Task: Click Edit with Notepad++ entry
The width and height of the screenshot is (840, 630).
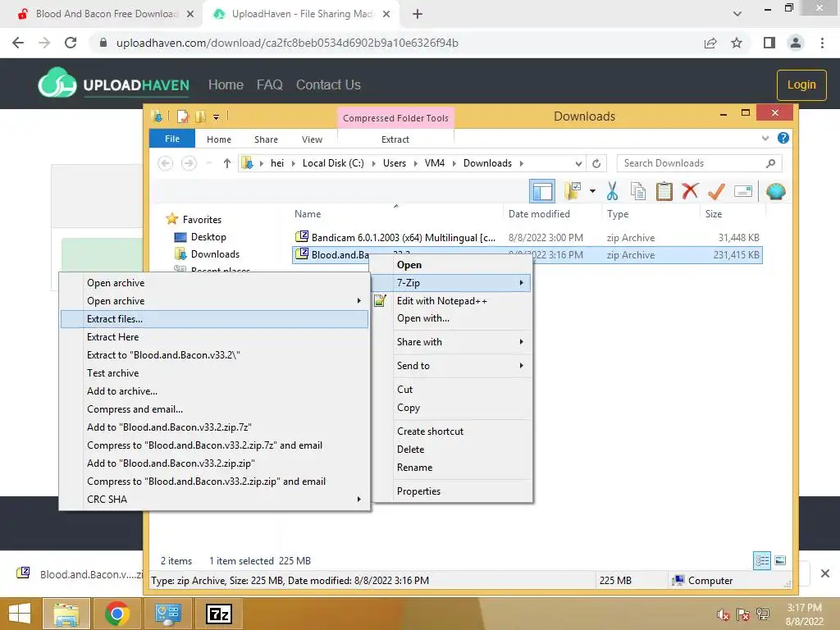Action: [452, 301]
